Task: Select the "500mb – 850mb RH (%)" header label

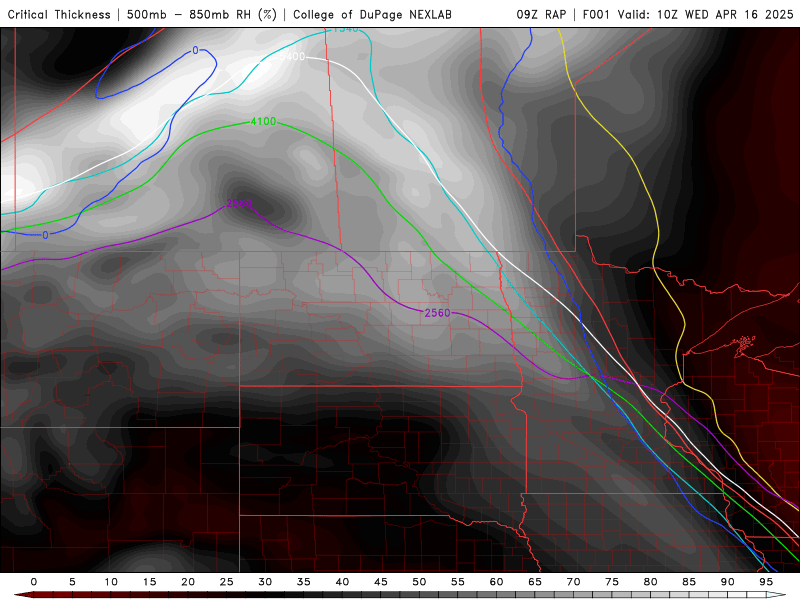Action: pos(202,14)
